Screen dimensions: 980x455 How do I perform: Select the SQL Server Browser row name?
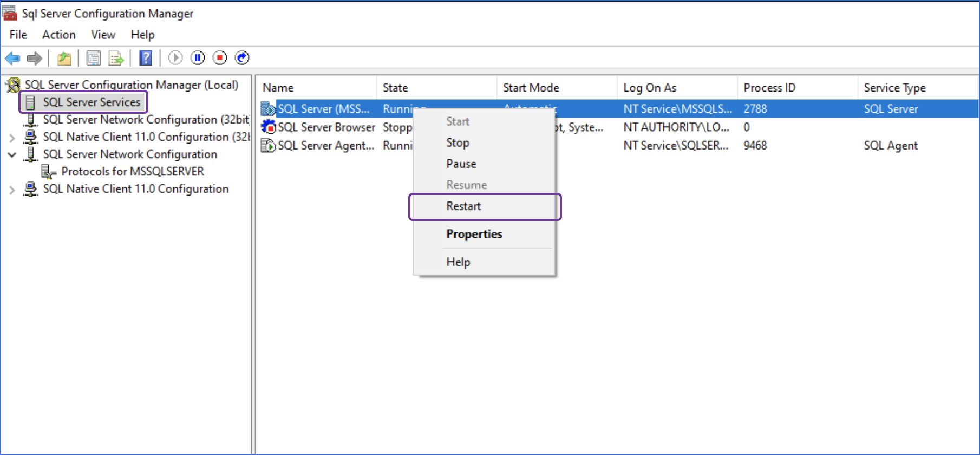[x=326, y=127]
